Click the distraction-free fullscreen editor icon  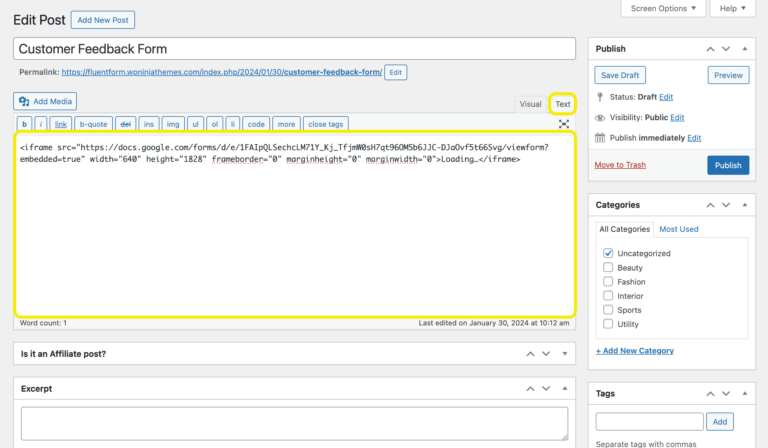(x=564, y=124)
